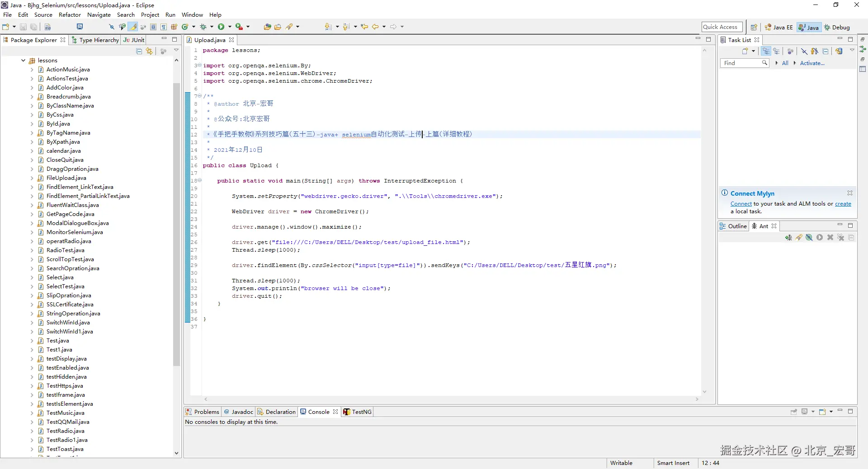The height and width of the screenshot is (469, 868).
Task: Jump to the previous annotation
Action: 346,27
